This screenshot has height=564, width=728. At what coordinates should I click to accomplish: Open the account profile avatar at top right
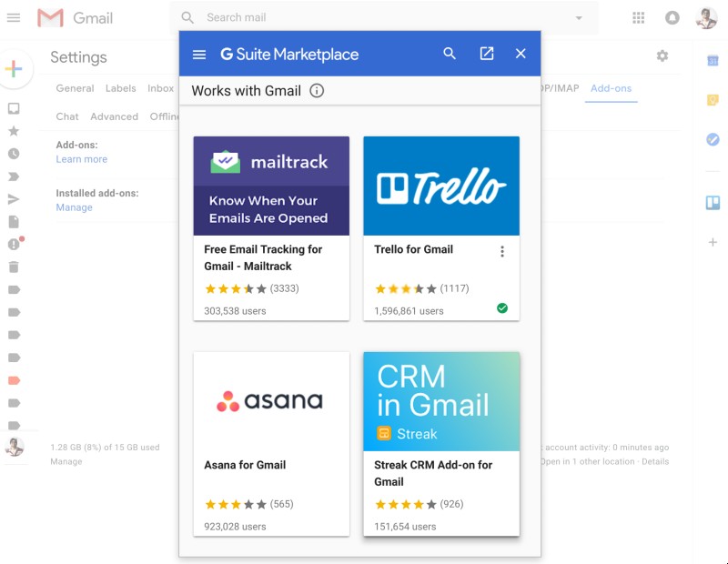click(x=706, y=17)
